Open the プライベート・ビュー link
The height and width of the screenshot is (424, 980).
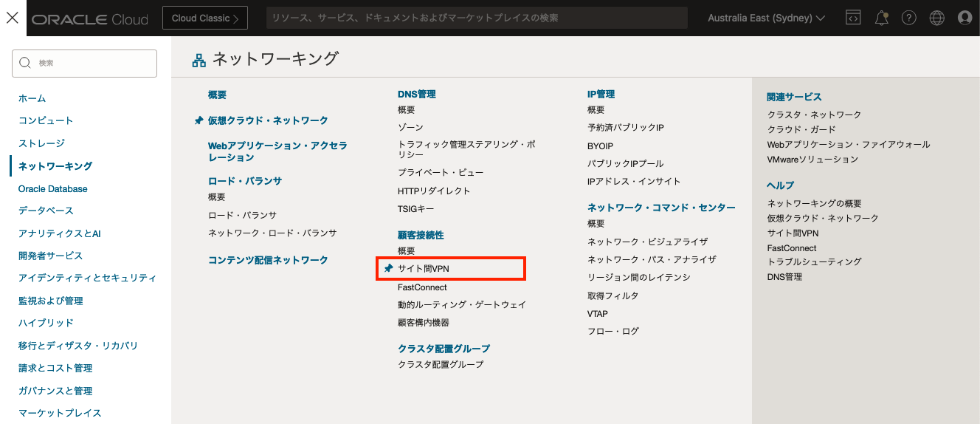441,173
